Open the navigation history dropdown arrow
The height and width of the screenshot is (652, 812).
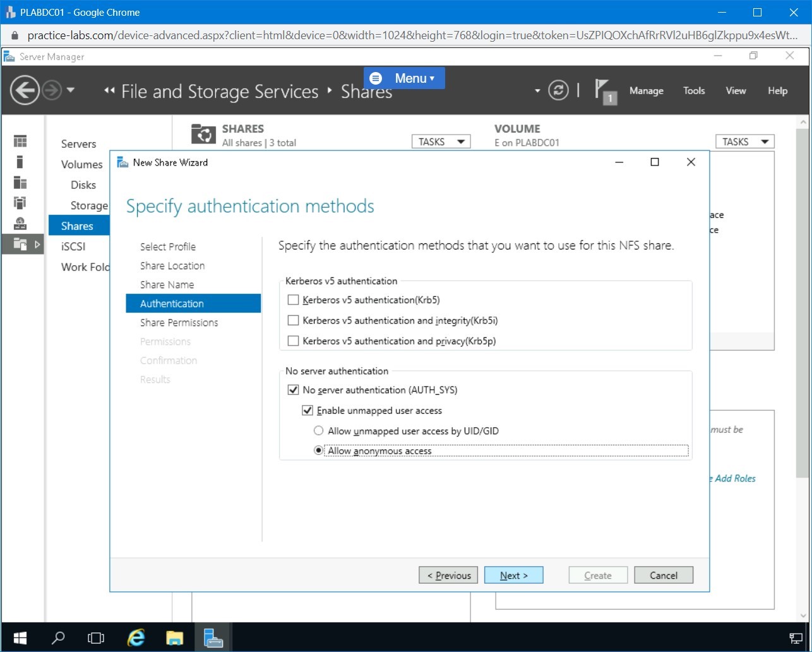[70, 90]
